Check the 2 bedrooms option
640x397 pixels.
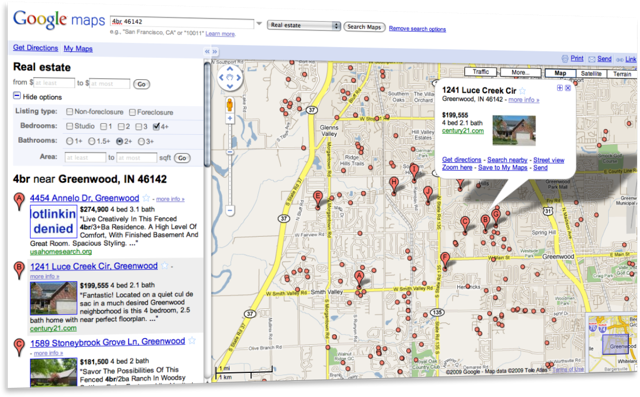[x=121, y=126]
